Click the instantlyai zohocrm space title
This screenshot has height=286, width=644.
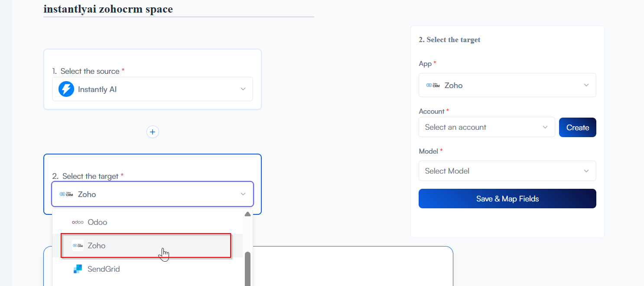click(108, 9)
